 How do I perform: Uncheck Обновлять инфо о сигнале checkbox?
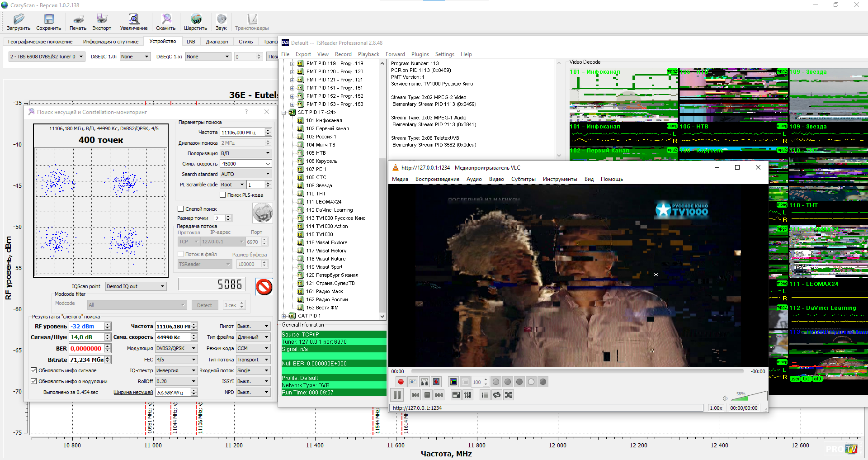coord(34,370)
